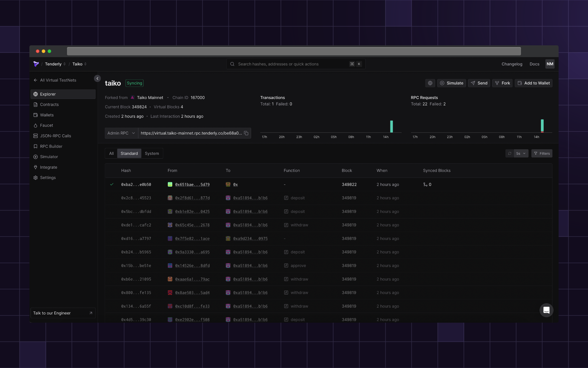Open the Taiko project switcher
Viewport: 588px width, 368px height.
79,64
